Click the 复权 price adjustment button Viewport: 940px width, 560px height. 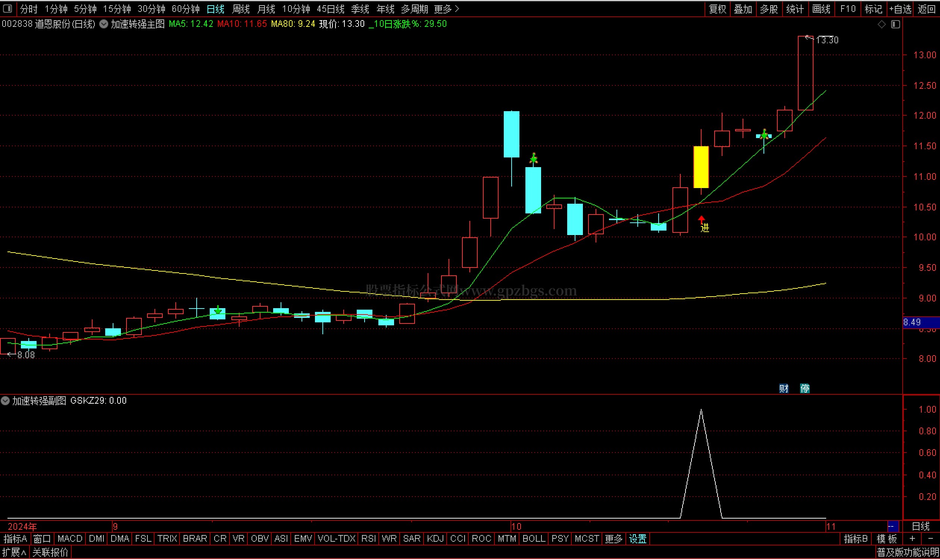click(x=718, y=9)
